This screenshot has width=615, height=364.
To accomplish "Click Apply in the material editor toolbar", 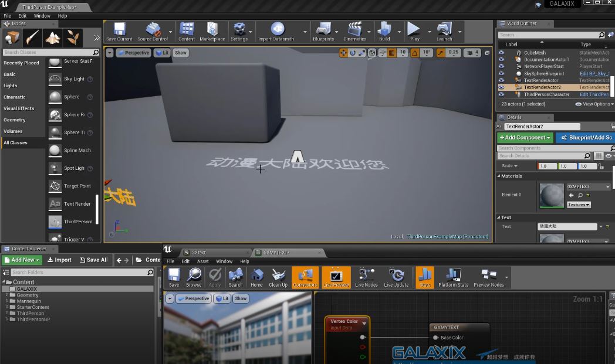I will coord(215,278).
